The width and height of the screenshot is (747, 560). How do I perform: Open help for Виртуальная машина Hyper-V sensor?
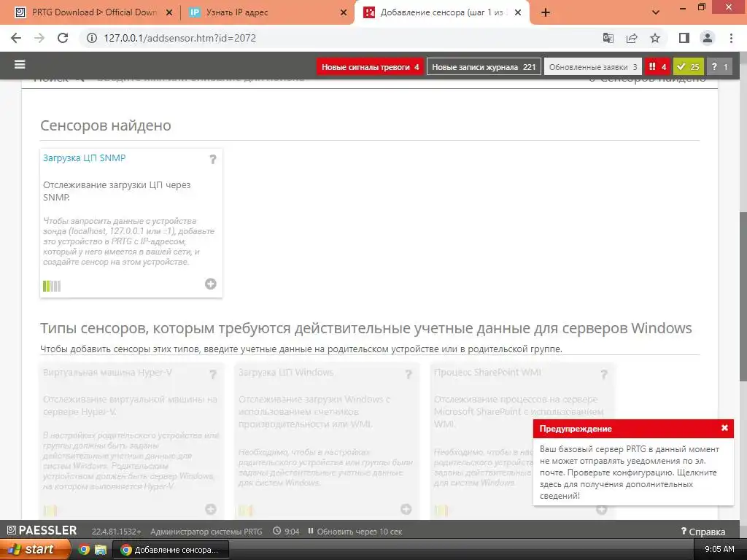point(213,374)
